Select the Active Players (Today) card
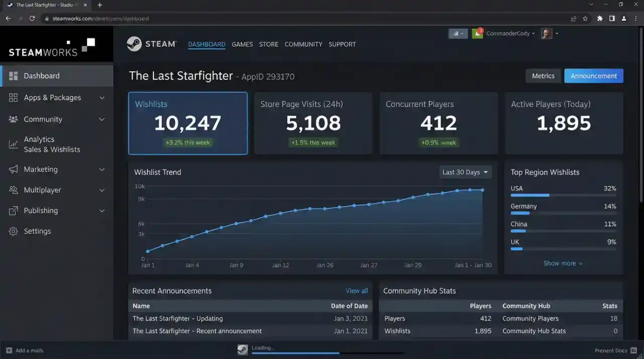The image size is (644, 359). click(x=563, y=123)
